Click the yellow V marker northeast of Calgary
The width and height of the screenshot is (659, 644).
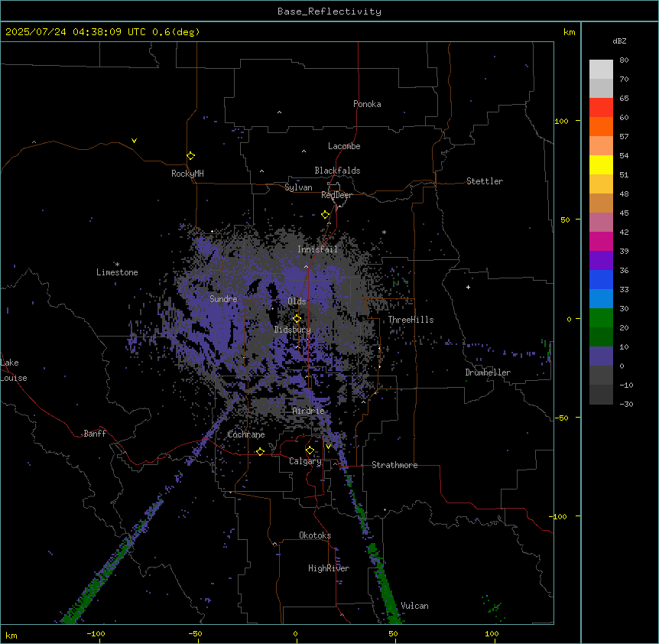coord(328,446)
